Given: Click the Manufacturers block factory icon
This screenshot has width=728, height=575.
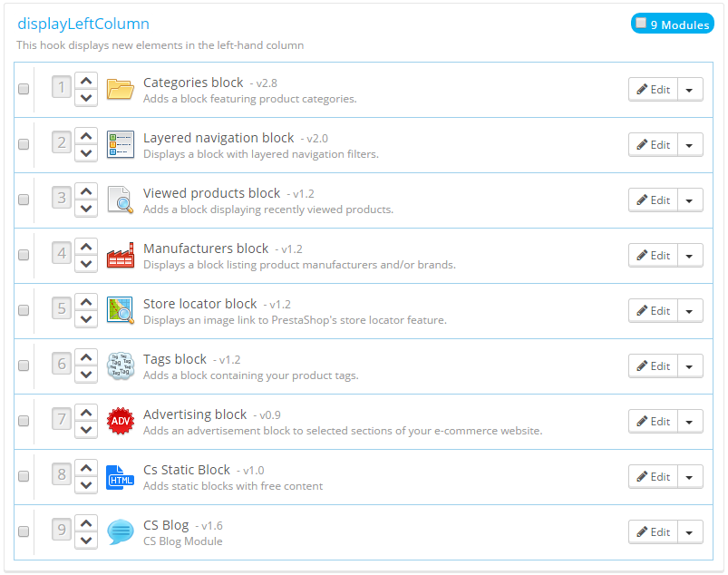Looking at the screenshot, I should tap(120, 255).
